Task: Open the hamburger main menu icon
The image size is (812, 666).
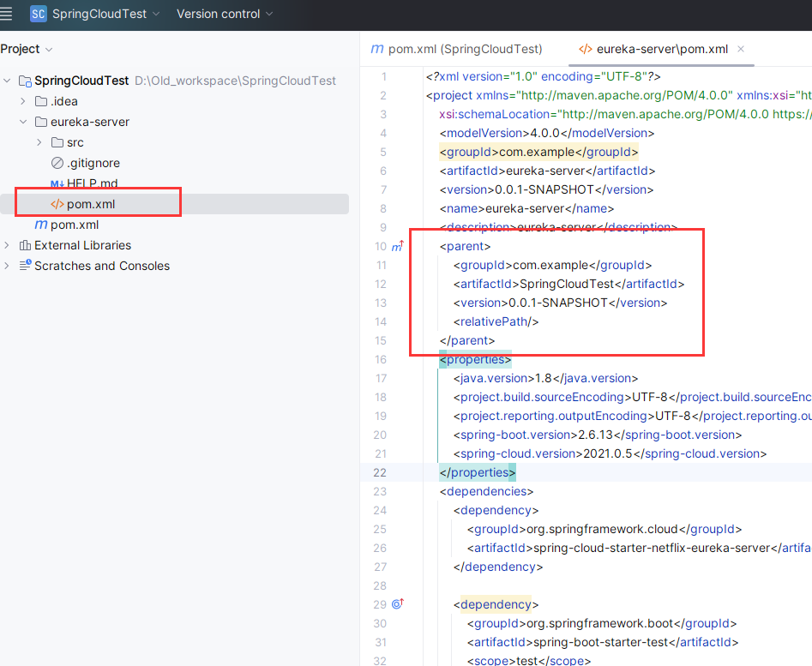Action: 7,14
